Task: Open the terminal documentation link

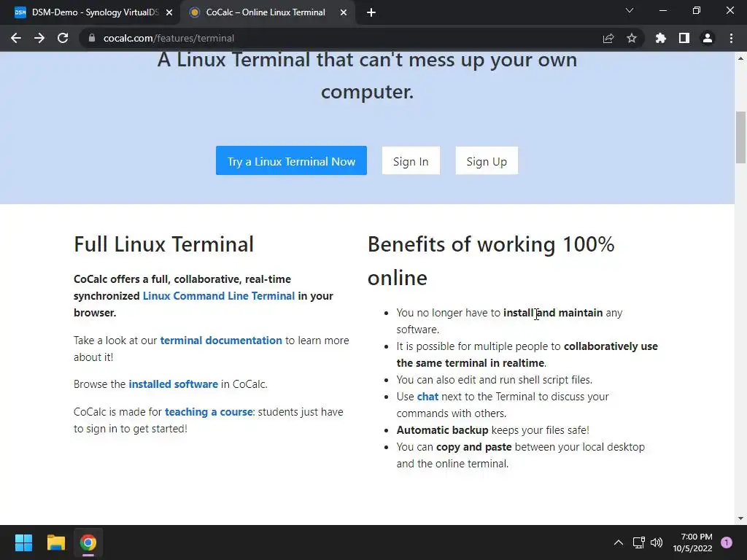Action: [221, 341]
